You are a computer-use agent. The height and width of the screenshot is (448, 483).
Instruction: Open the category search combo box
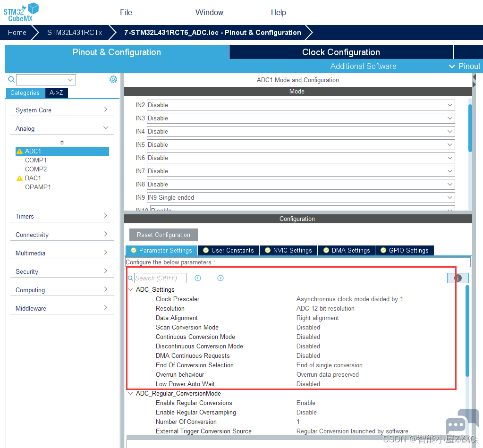click(x=46, y=80)
